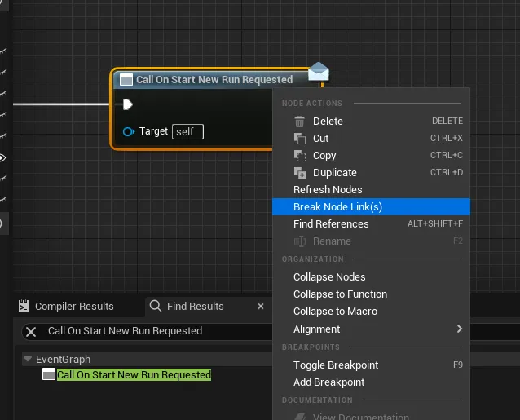This screenshot has width=520, height=420.
Task: Select Collapse Nodes option
Action: point(371,277)
